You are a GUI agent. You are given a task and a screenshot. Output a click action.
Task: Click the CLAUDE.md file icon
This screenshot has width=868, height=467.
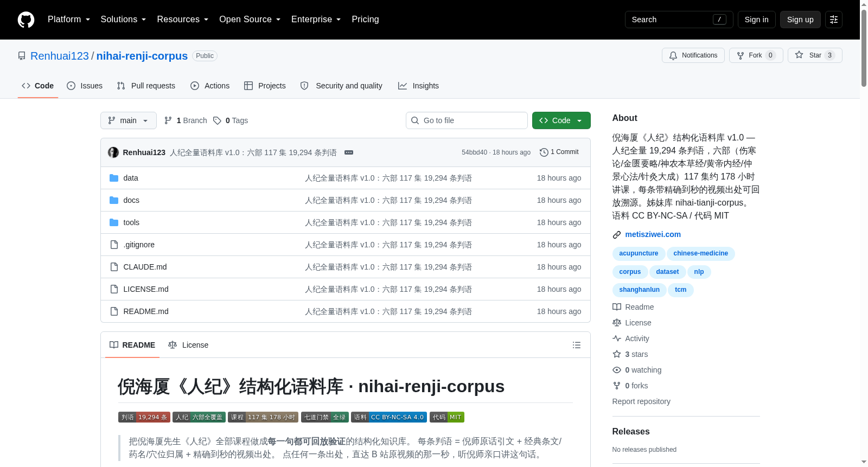pyautogui.click(x=114, y=267)
